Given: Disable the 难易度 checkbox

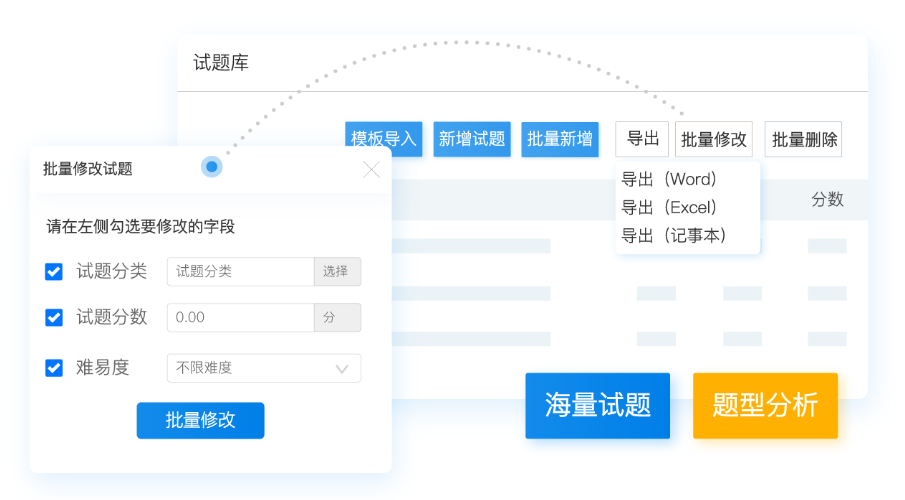Looking at the screenshot, I should (x=54, y=368).
